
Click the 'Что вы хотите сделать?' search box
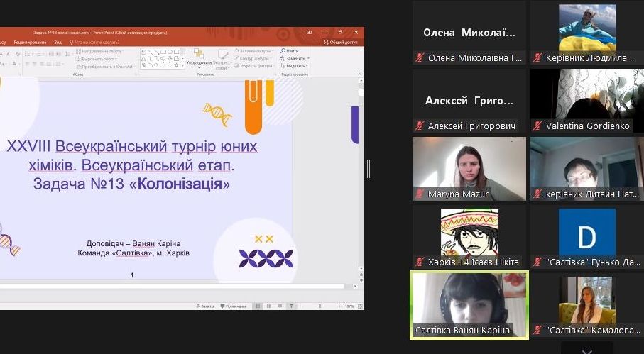(95, 43)
